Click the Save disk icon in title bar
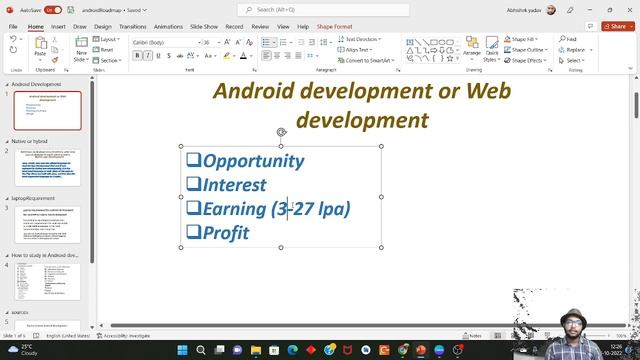Image resolution: width=640 pixels, height=360 pixels. pos(71,10)
